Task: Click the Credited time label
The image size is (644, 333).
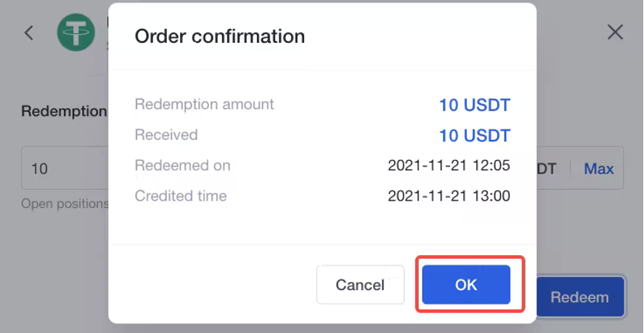Action: tap(181, 196)
